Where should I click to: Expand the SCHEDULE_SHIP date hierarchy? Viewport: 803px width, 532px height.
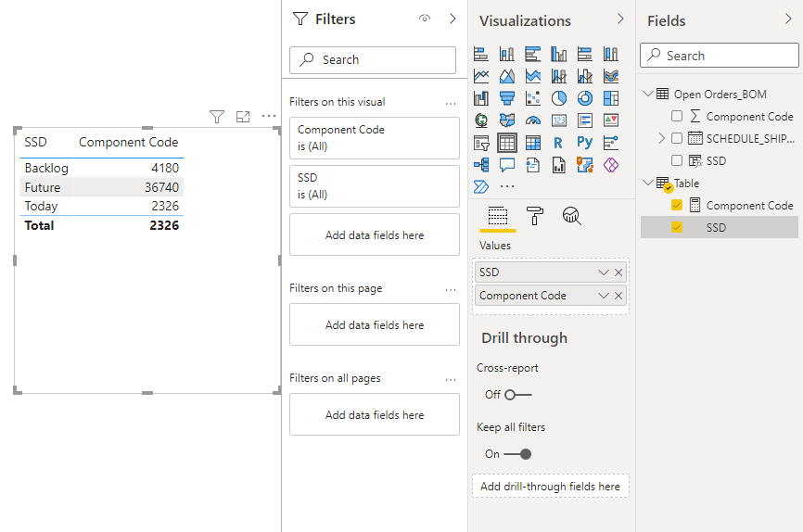tap(662, 138)
